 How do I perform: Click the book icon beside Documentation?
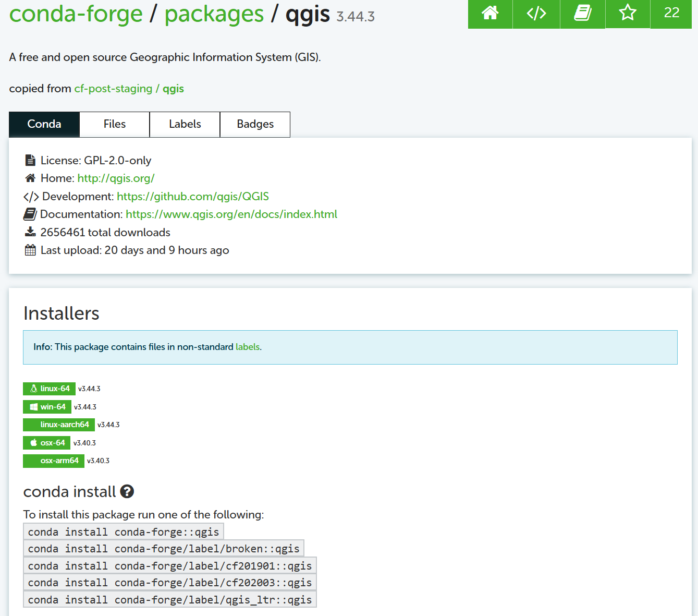tap(30, 214)
